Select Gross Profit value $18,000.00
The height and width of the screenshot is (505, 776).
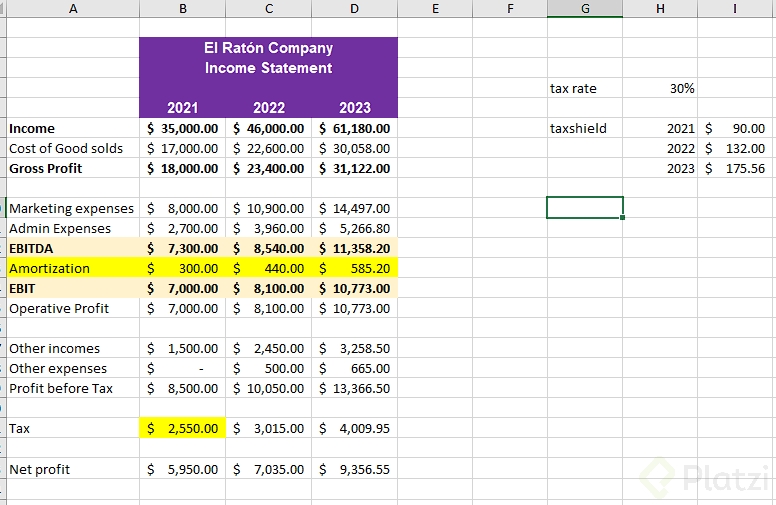tap(183, 168)
